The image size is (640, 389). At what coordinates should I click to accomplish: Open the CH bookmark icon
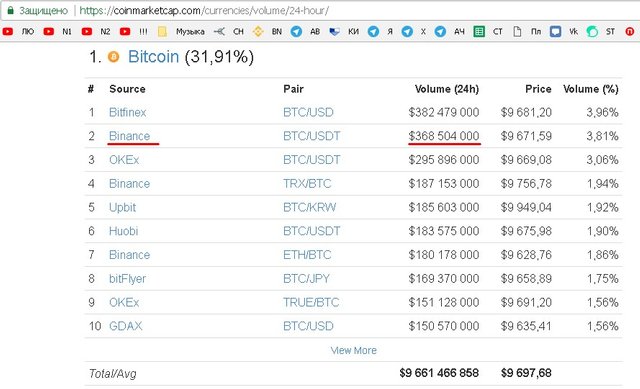[x=219, y=31]
